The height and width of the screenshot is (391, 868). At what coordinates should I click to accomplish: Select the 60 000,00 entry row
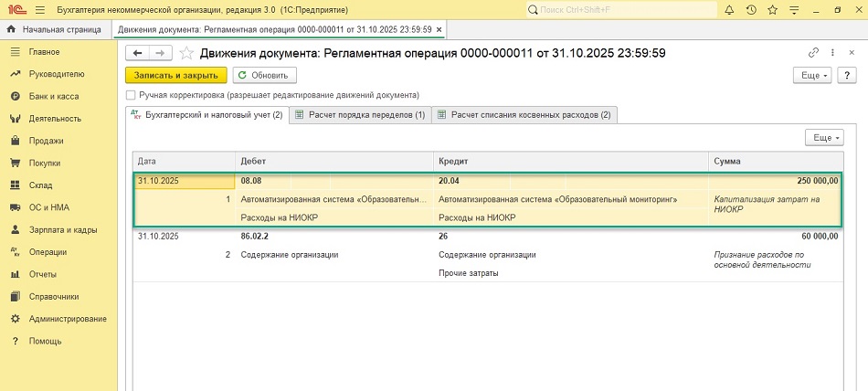point(484,236)
